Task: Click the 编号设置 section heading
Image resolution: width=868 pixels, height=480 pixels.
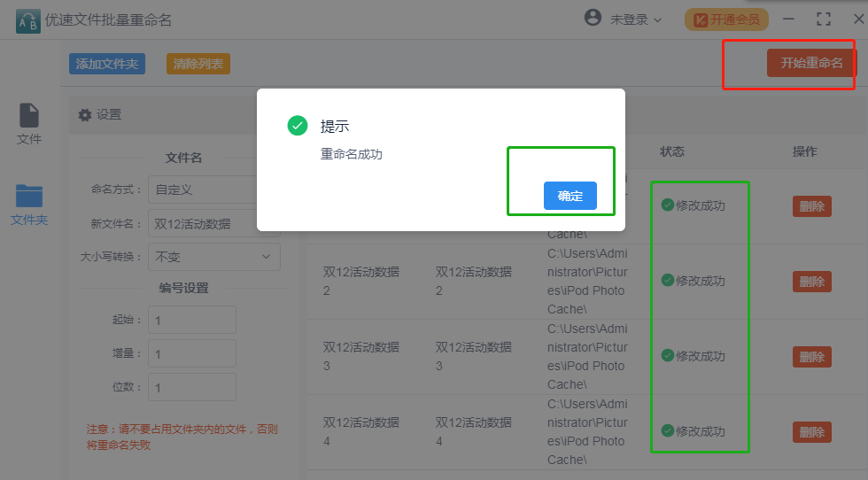Action: point(184,289)
